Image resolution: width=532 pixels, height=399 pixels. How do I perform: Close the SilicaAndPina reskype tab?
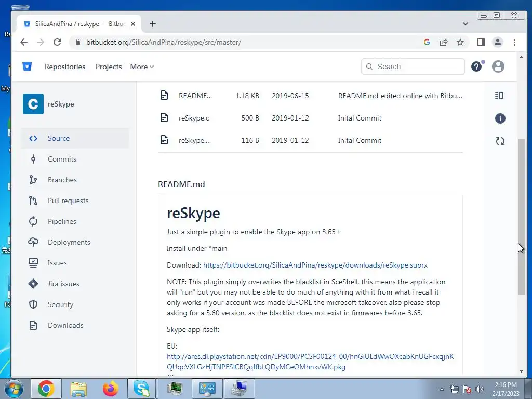point(133,24)
